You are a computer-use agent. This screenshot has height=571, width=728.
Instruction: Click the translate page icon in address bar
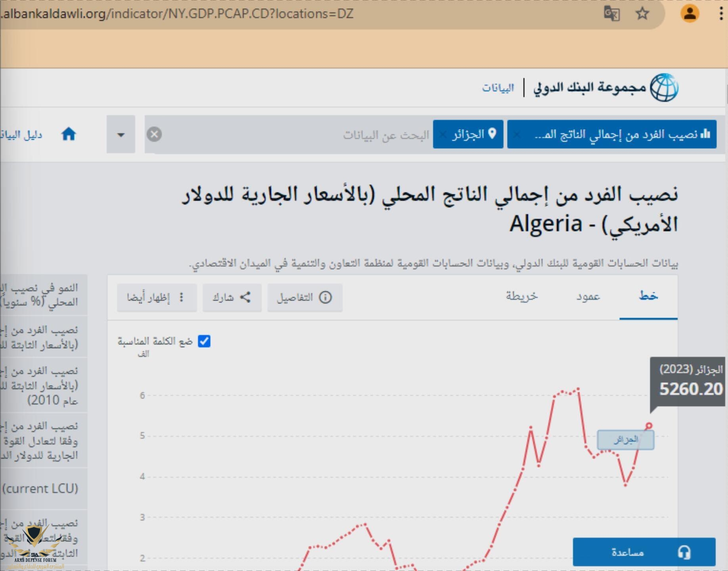611,14
